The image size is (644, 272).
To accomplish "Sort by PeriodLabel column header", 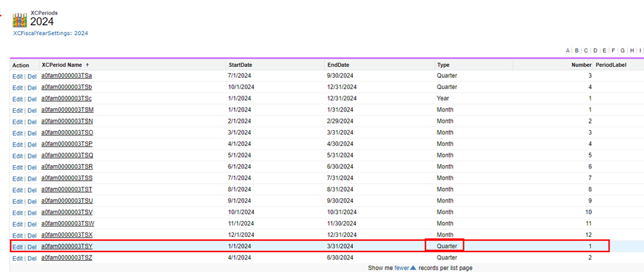I will tap(610, 65).
